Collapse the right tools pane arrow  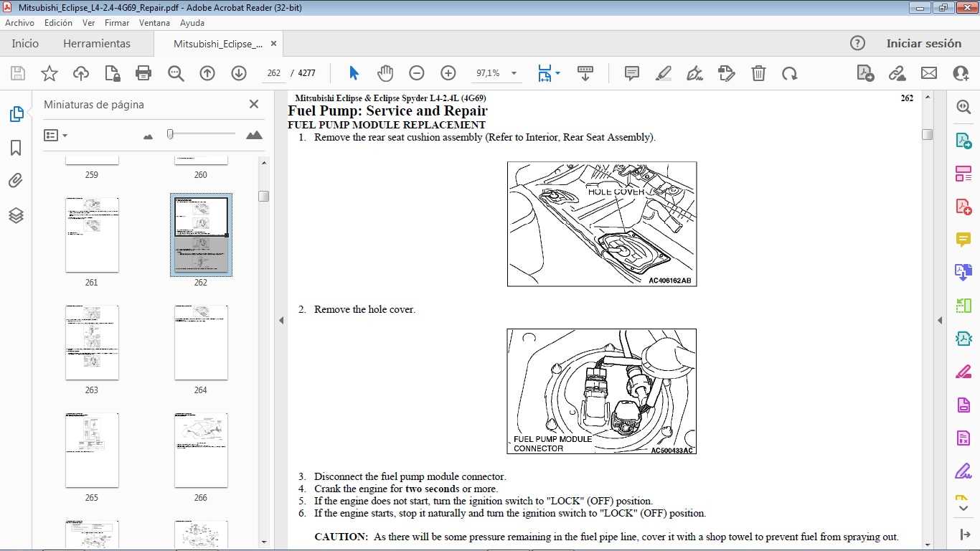tap(940, 321)
